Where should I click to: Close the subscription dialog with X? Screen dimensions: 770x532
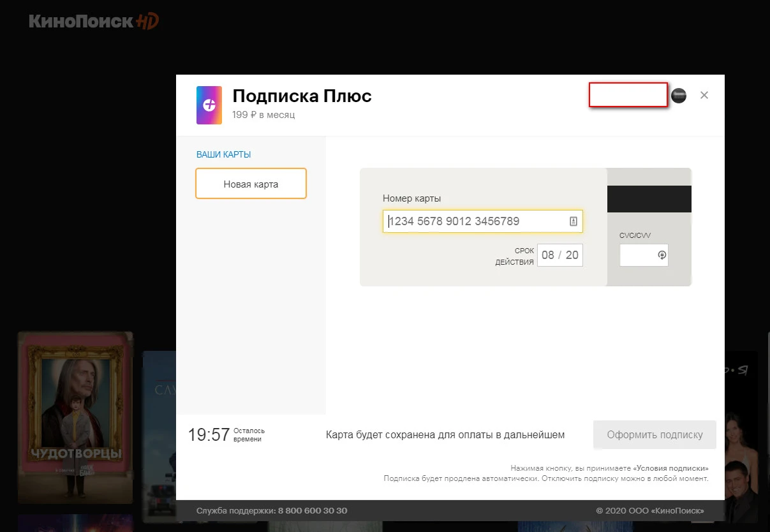click(x=704, y=95)
